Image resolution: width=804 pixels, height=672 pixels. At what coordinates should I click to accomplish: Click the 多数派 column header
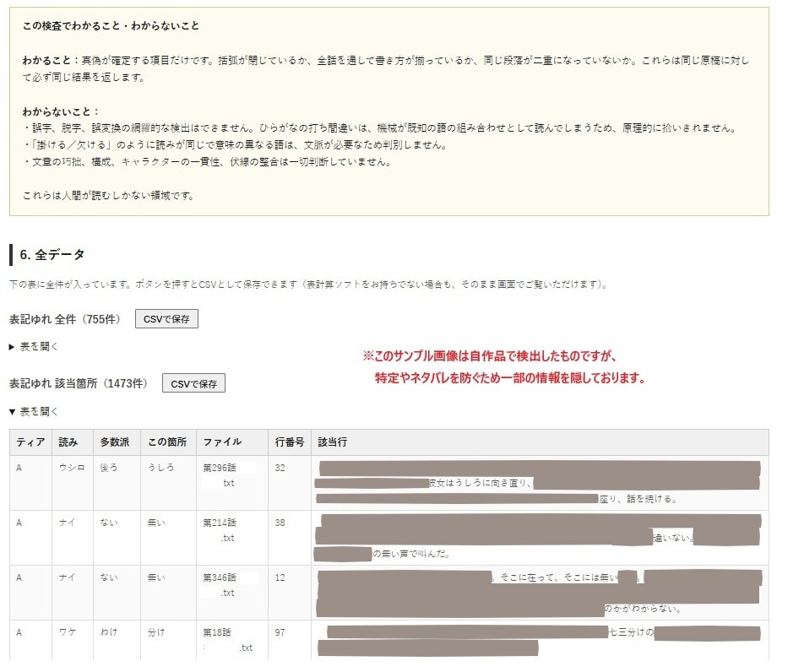coord(117,442)
